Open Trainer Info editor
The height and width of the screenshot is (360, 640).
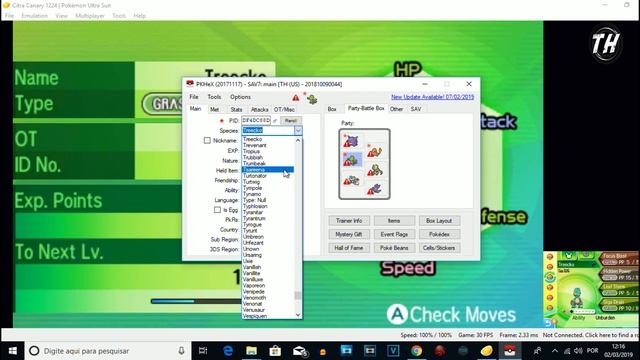coord(349,221)
